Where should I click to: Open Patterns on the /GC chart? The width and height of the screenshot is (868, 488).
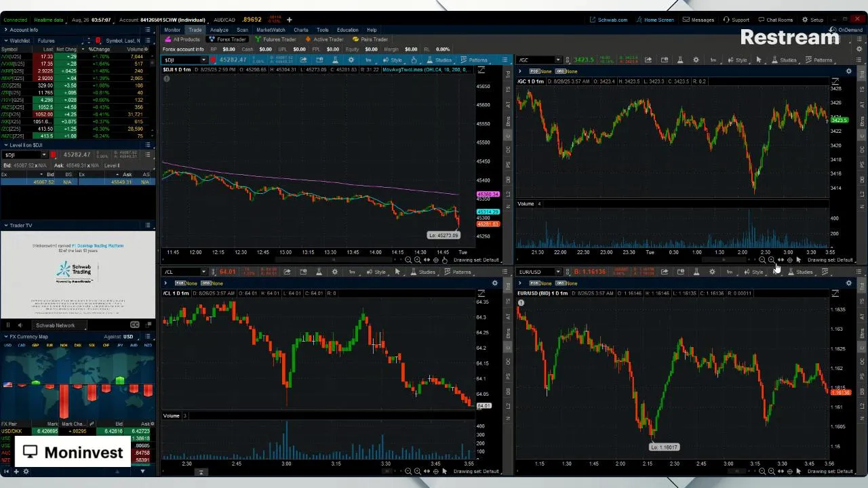818,60
